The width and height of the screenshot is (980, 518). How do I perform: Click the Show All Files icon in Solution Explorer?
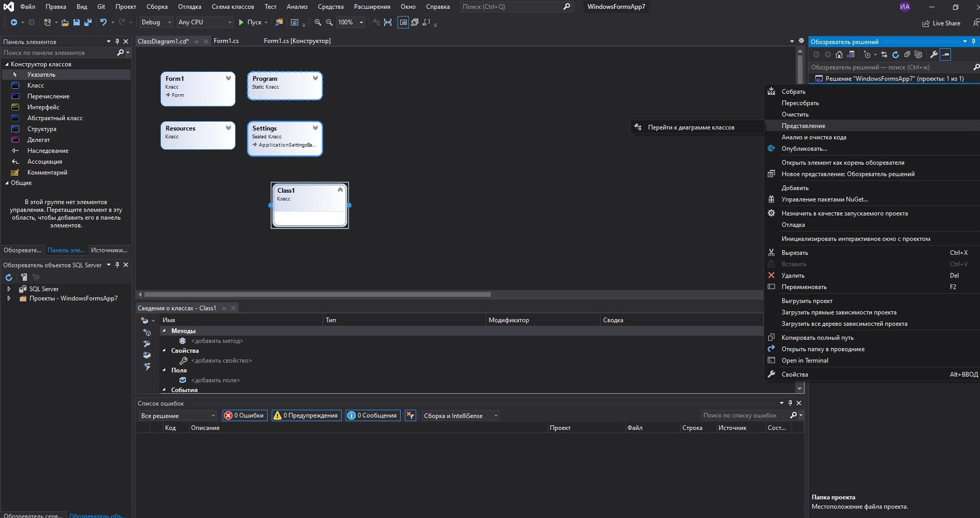(918, 54)
